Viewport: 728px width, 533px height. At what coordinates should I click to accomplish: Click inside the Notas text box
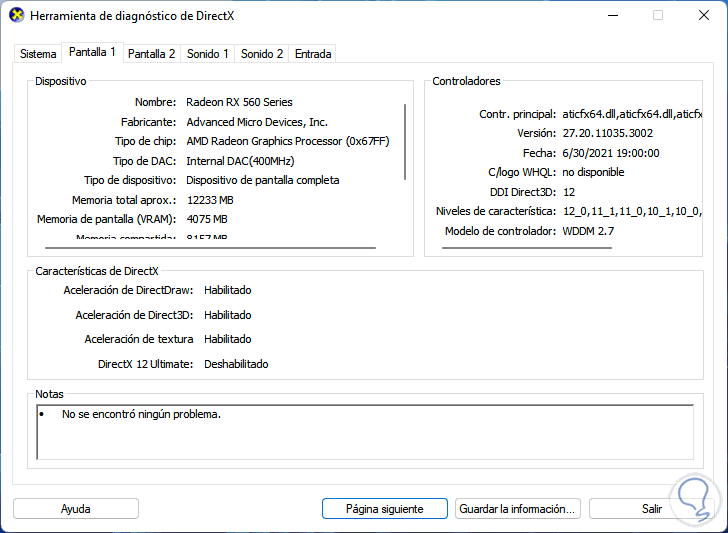(365, 432)
